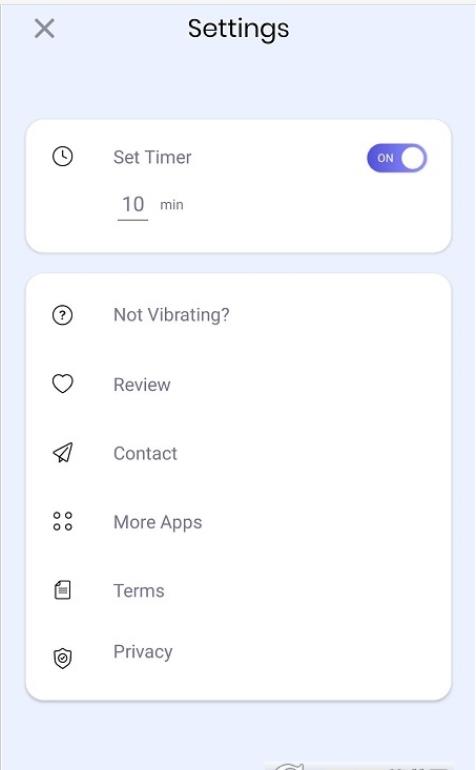
Task: Click the document Terms icon
Action: pyautogui.click(x=62, y=590)
